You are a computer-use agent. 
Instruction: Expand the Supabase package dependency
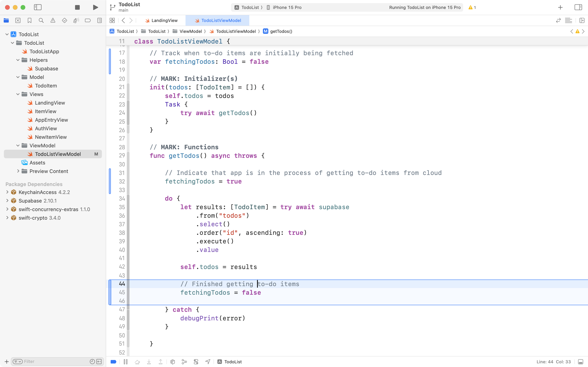tap(7, 200)
